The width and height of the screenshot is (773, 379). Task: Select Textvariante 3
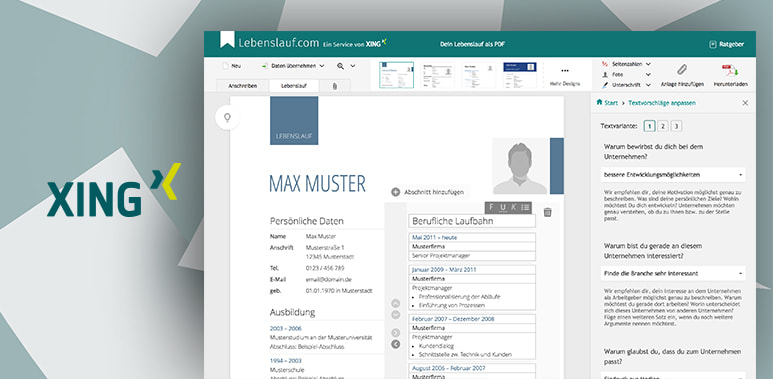[x=676, y=126]
